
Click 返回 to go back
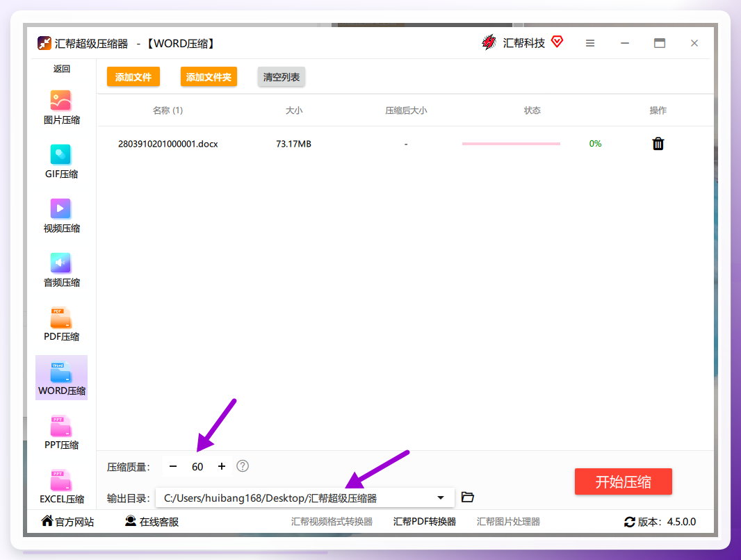pyautogui.click(x=61, y=69)
